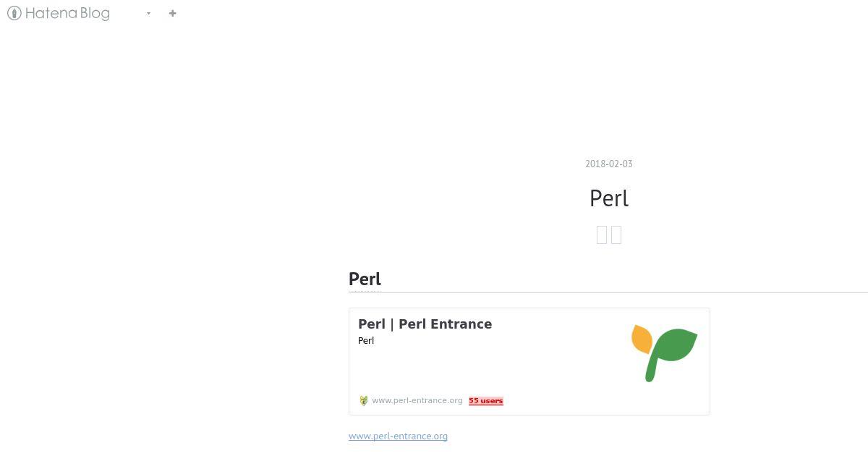
Task: Click the green P leaf logo thumbnail
Action: (x=665, y=353)
